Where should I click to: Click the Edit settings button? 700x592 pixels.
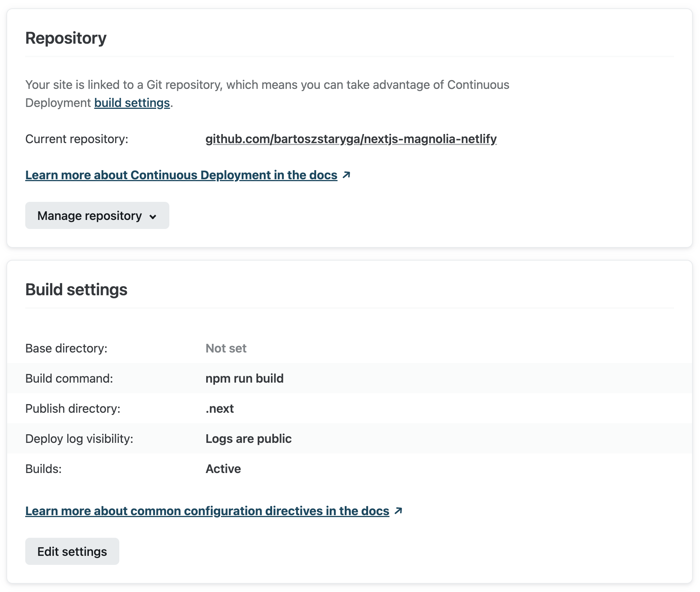point(72,552)
